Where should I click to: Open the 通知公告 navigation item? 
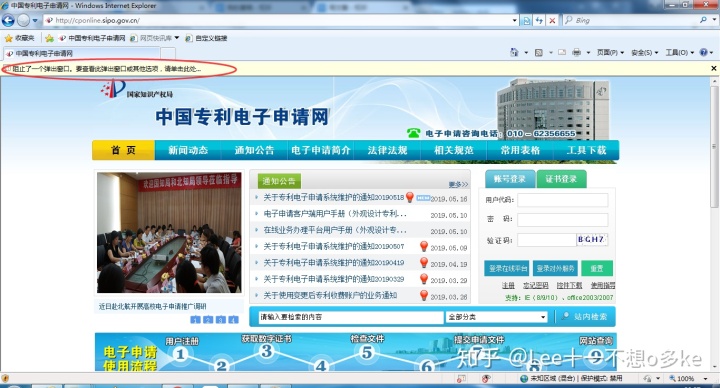point(254,150)
